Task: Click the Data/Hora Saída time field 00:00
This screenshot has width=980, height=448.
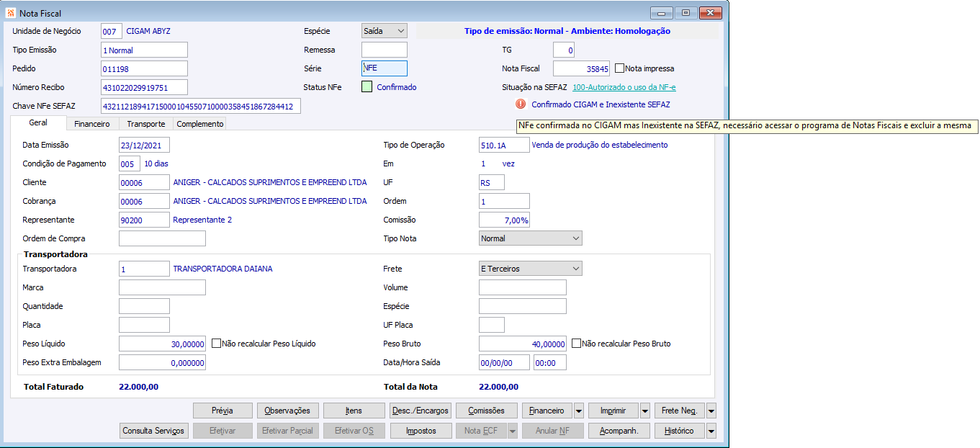Action: 550,362
